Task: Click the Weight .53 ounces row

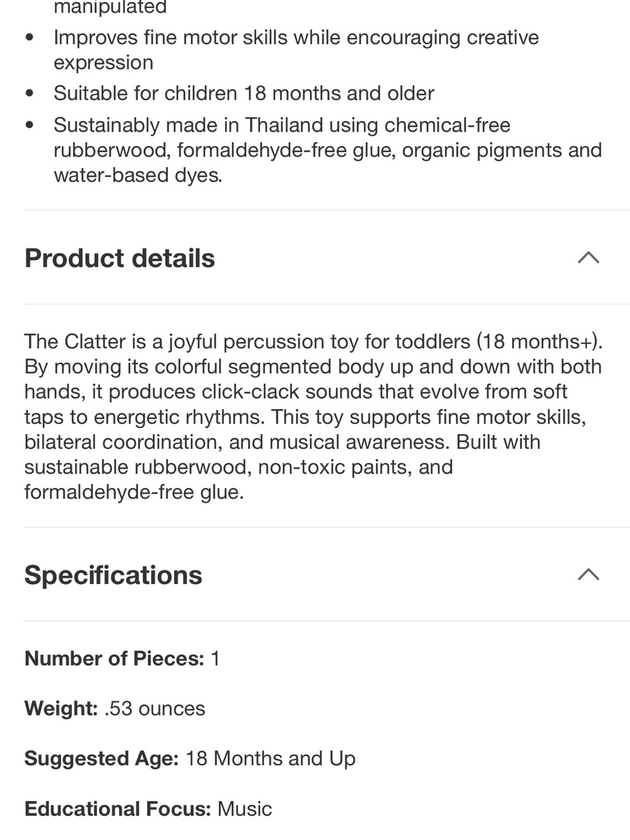Action: (115, 708)
